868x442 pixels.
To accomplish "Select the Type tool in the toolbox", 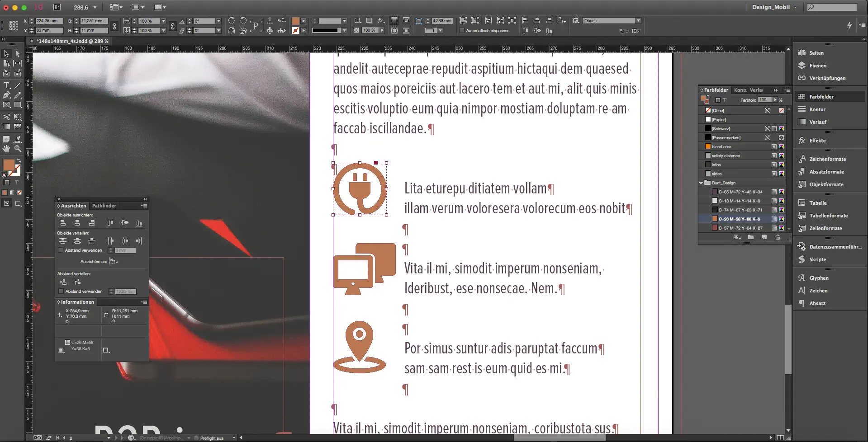I will tap(6, 85).
